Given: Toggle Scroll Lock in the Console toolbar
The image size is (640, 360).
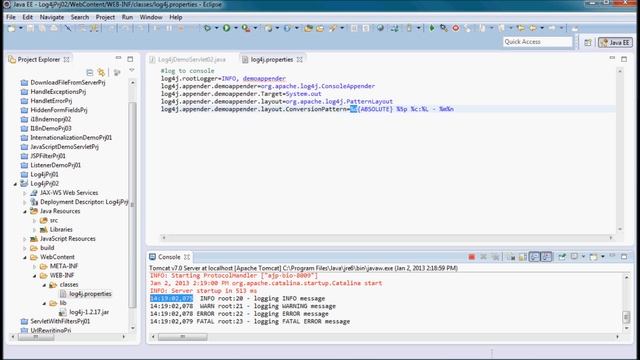Looking at the screenshot, I should 522,257.
